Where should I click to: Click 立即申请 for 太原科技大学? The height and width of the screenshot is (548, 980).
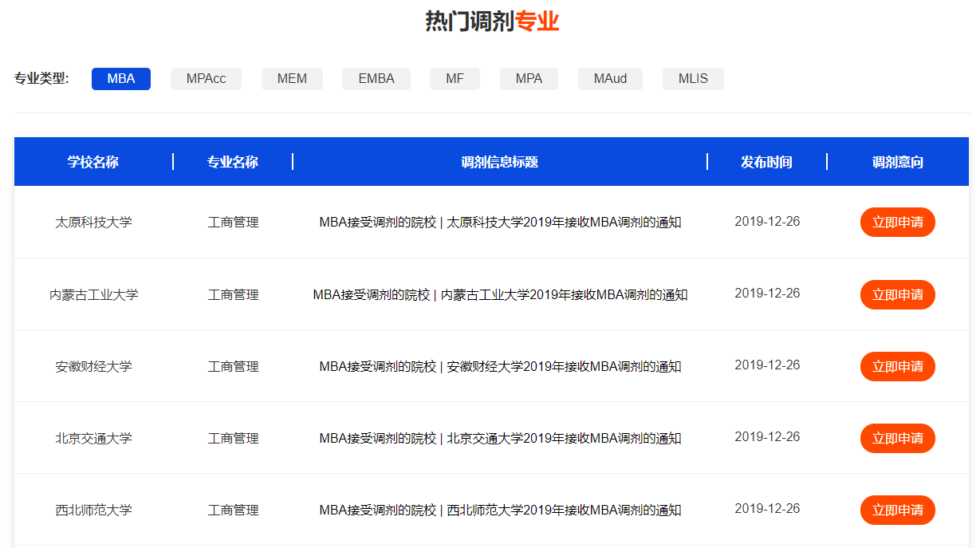coord(897,223)
